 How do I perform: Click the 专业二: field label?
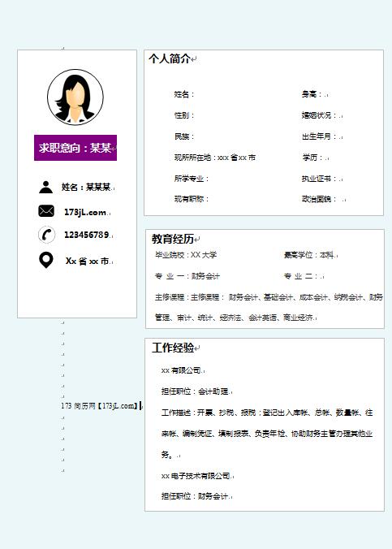[300, 276]
